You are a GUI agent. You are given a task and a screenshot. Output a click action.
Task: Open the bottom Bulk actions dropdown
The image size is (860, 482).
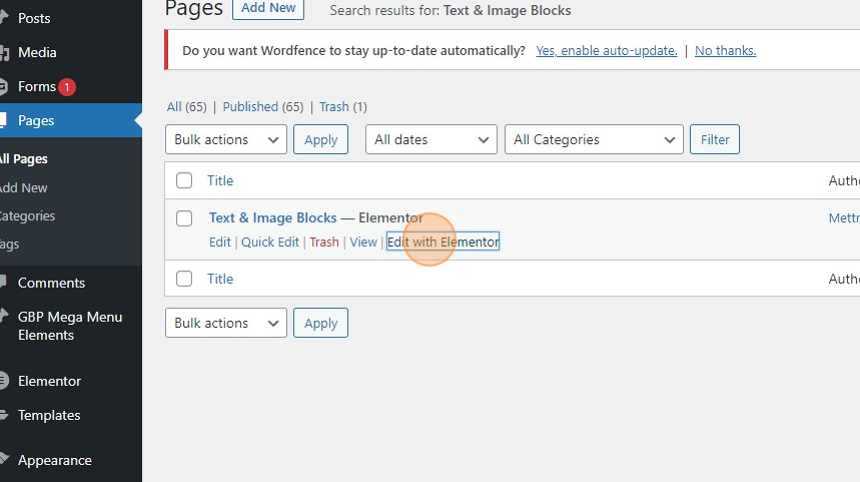click(x=226, y=323)
